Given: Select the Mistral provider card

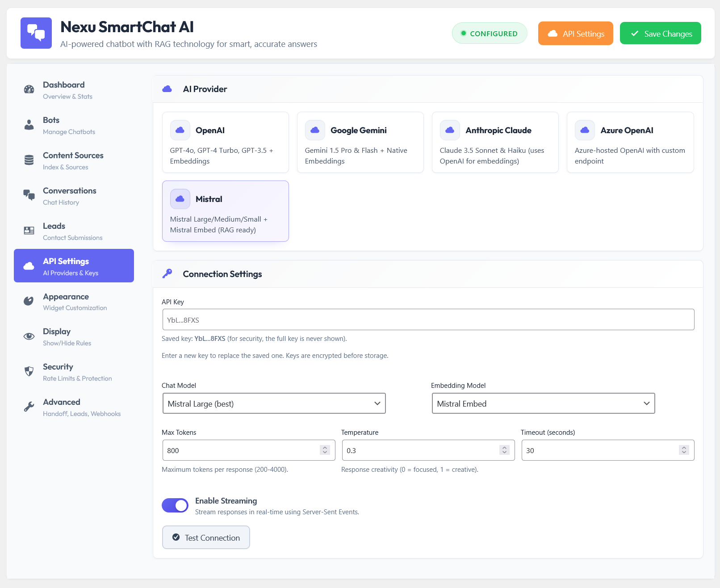Looking at the screenshot, I should 226,211.
